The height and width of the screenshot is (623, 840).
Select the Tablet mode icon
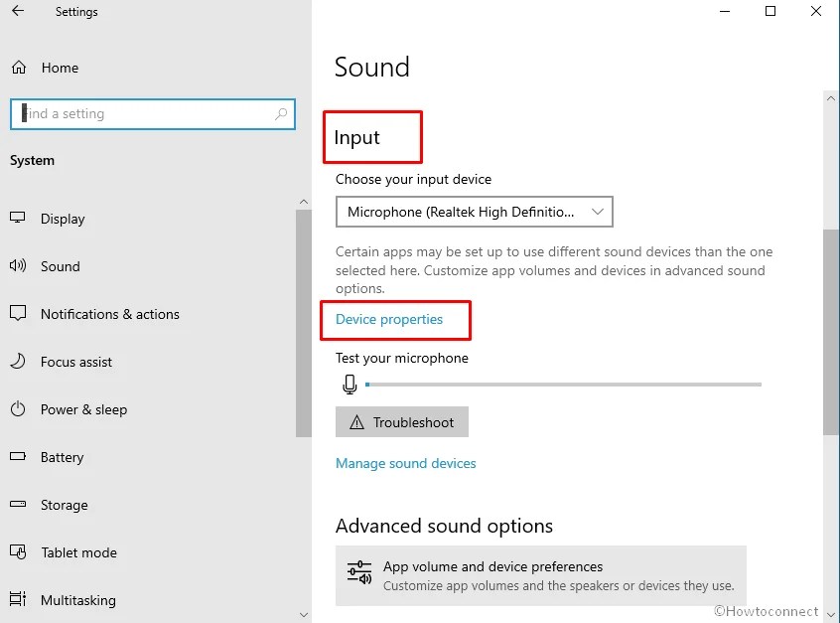click(x=18, y=552)
